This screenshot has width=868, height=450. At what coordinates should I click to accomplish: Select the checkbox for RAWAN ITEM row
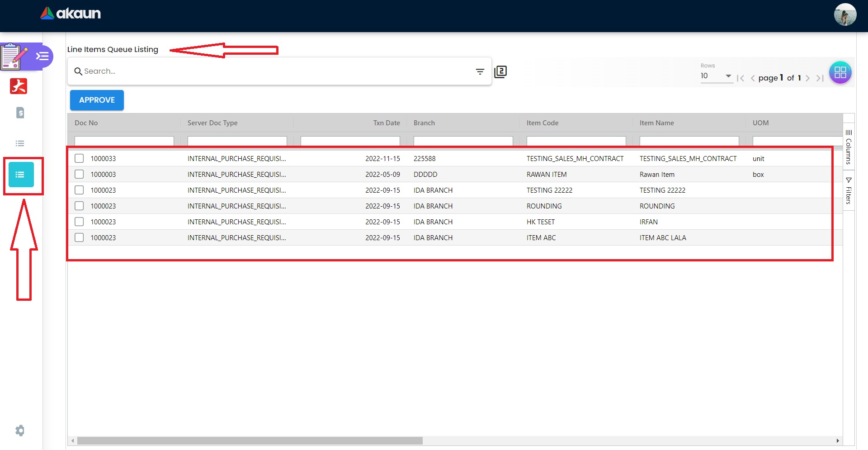pyautogui.click(x=79, y=174)
